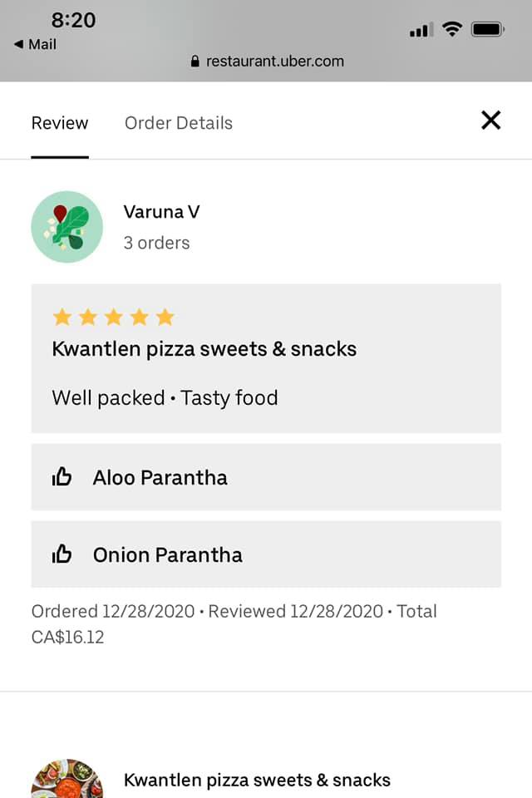Tap the Wi-Fi icon in the status bar
This screenshot has height=798, width=532.
tap(452, 30)
